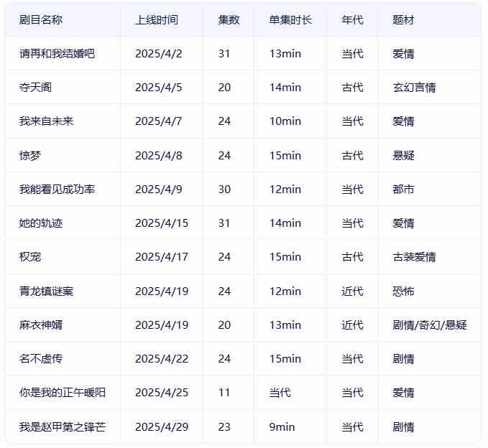Click episode count 20 in 夺天阁 row

point(224,88)
